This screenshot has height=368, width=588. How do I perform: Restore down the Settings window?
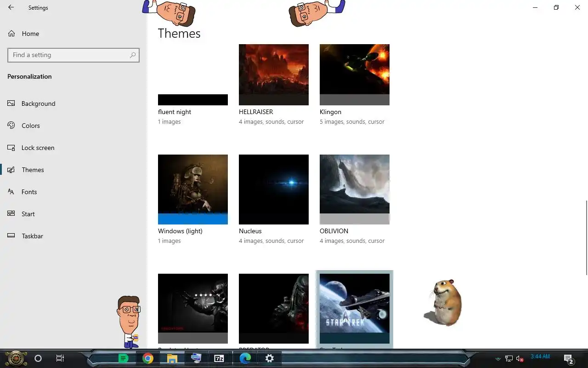[x=556, y=7]
